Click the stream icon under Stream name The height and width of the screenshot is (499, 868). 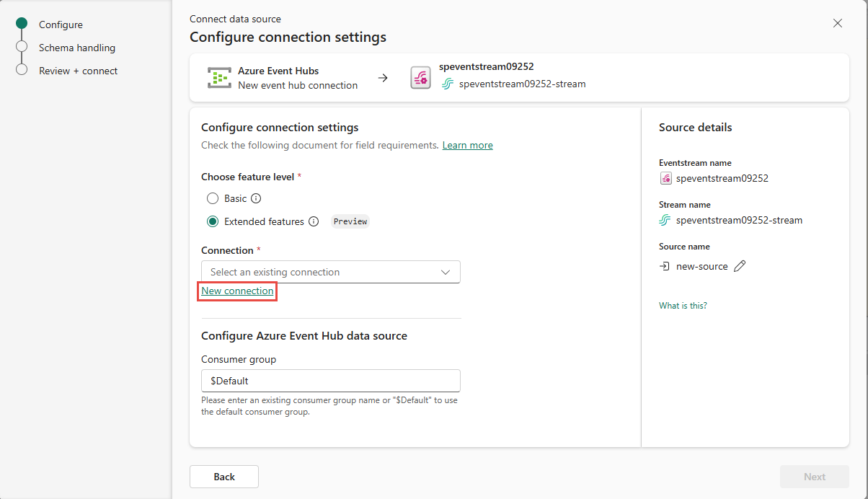[665, 220]
